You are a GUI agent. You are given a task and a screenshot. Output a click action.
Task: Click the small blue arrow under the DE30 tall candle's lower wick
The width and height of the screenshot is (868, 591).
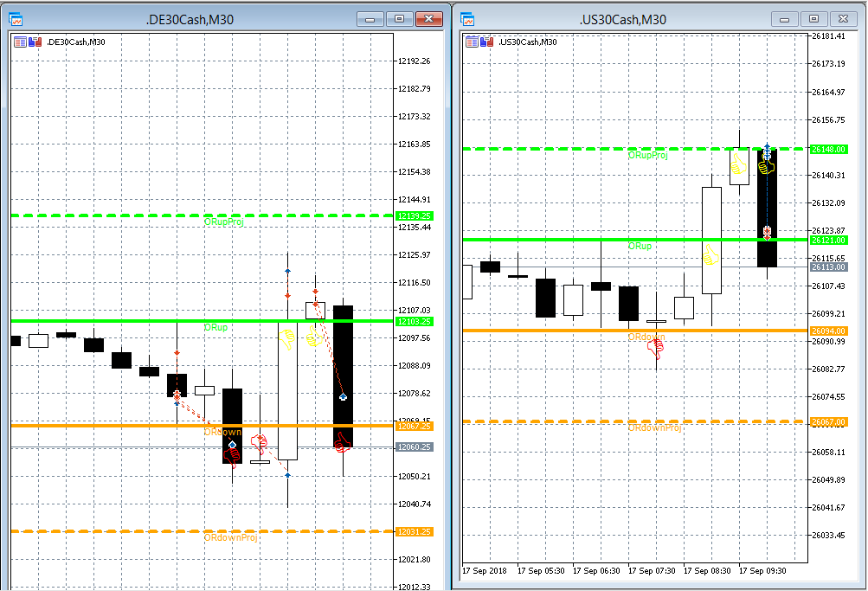point(288,475)
